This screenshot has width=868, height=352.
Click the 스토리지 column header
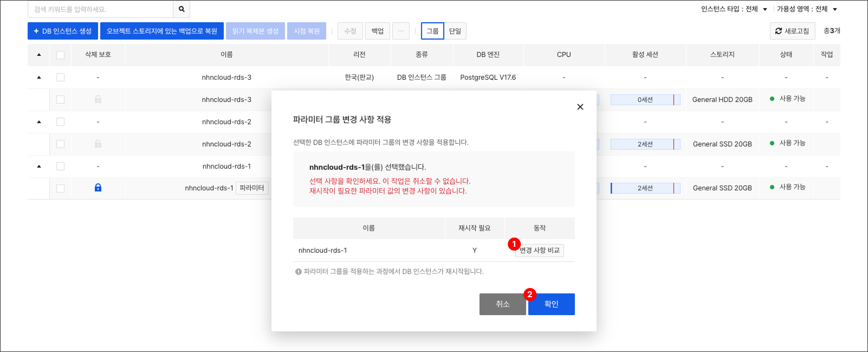click(x=723, y=55)
